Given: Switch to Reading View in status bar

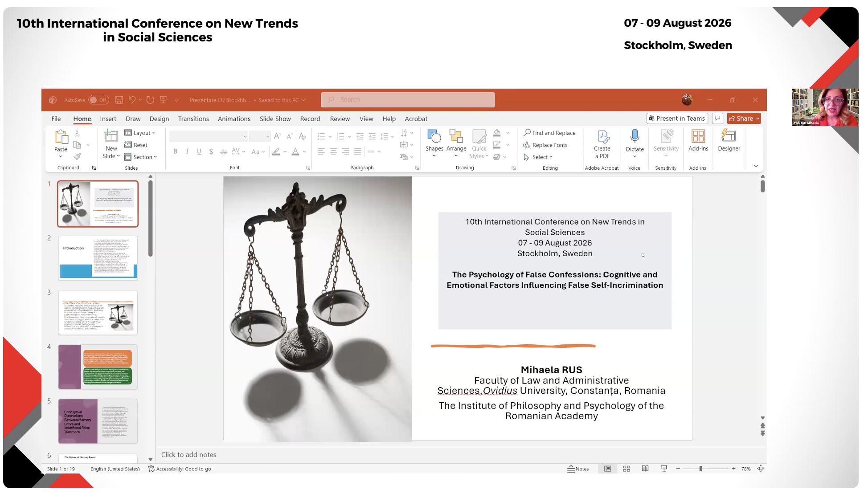Looking at the screenshot, I should coord(645,469).
